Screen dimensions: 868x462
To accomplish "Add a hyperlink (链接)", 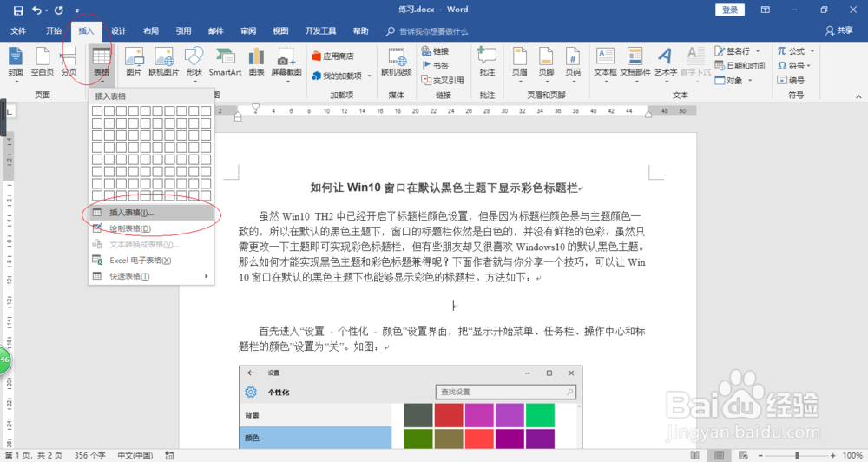I will (x=436, y=51).
